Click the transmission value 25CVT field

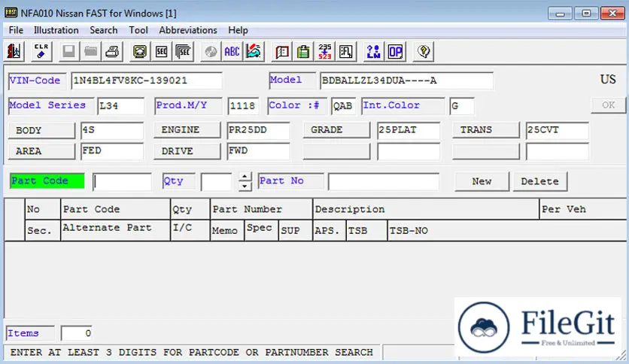pyautogui.click(x=558, y=130)
